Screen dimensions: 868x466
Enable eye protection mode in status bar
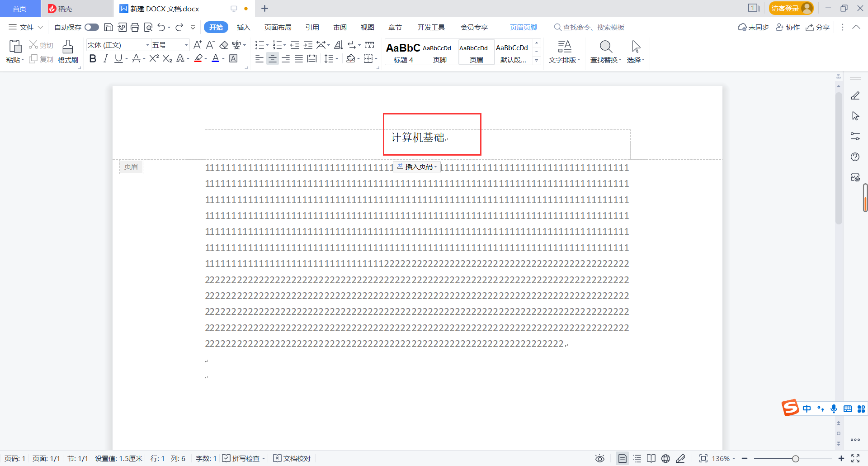click(600, 458)
